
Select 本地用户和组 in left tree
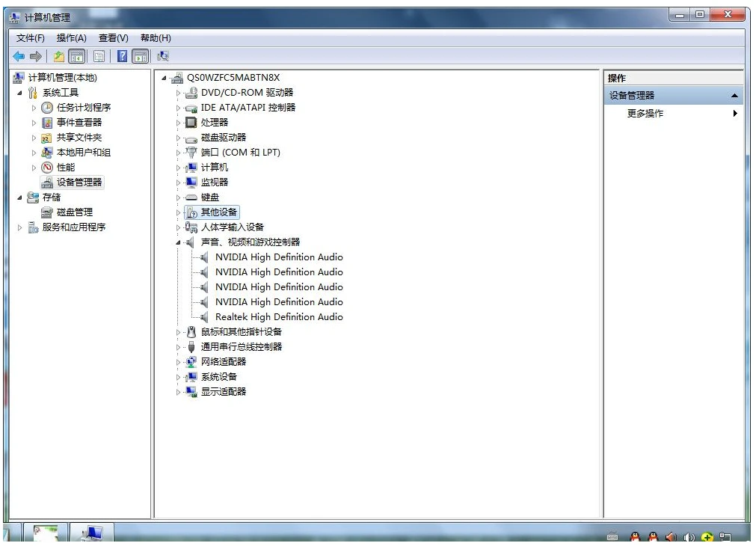point(84,153)
